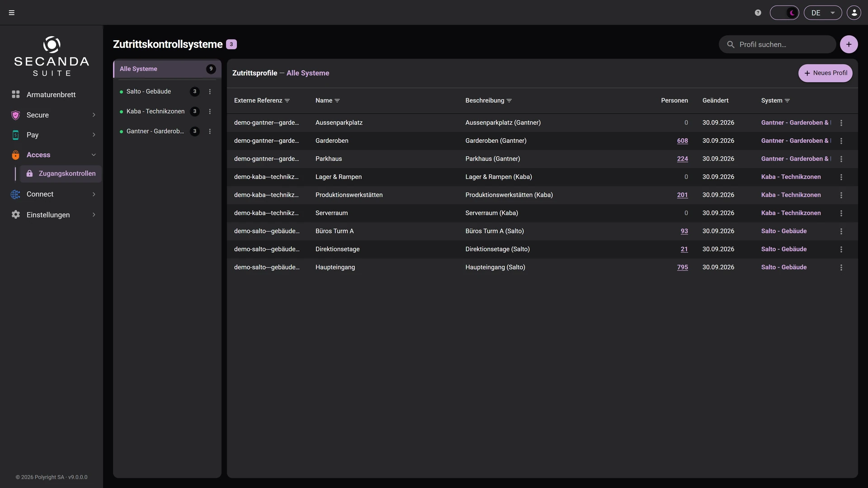
Task: Click the Neues Profil button
Action: 826,73
